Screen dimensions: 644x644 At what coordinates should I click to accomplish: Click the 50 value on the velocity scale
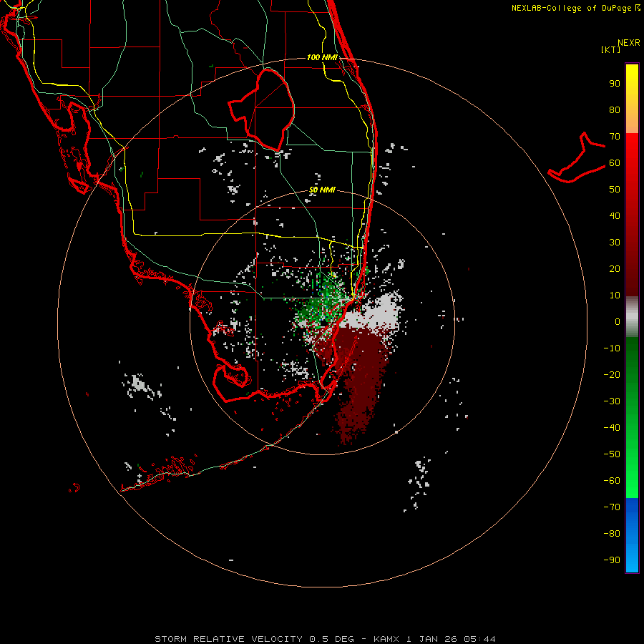[x=615, y=190]
